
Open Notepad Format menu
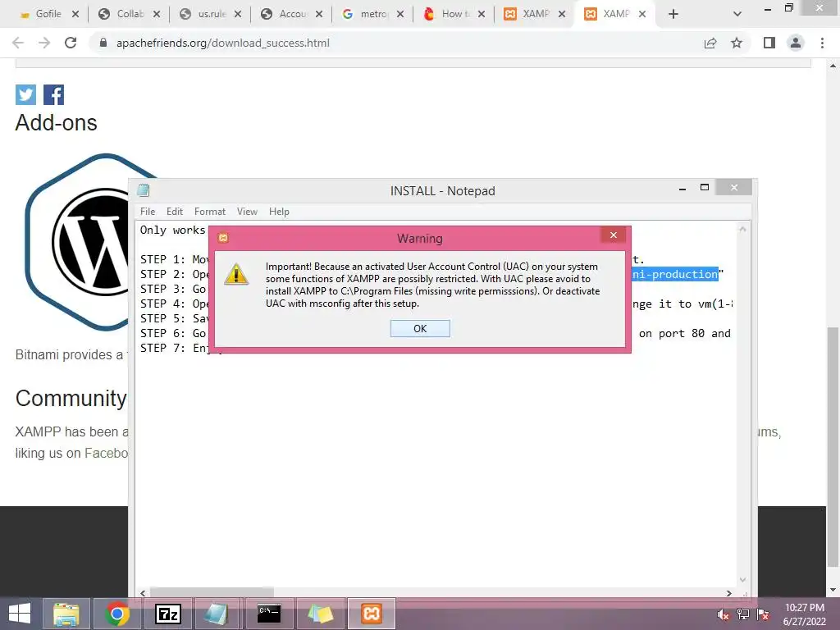[209, 212]
